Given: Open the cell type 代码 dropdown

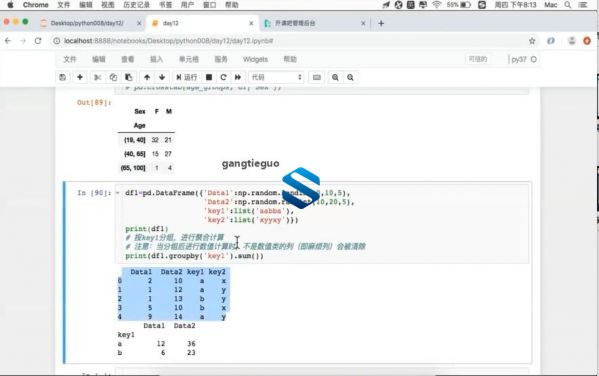Looking at the screenshot, I should pos(276,77).
